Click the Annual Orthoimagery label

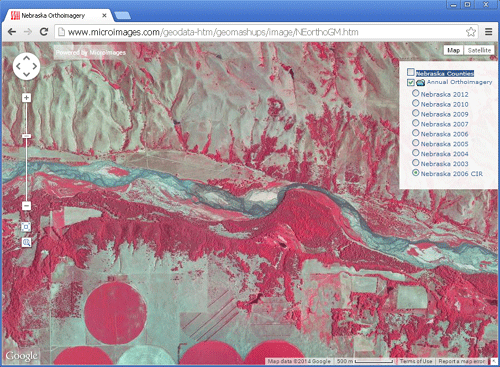click(459, 82)
